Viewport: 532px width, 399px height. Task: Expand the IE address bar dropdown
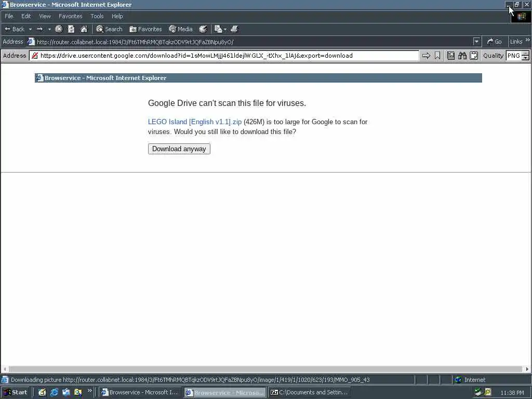(x=476, y=42)
